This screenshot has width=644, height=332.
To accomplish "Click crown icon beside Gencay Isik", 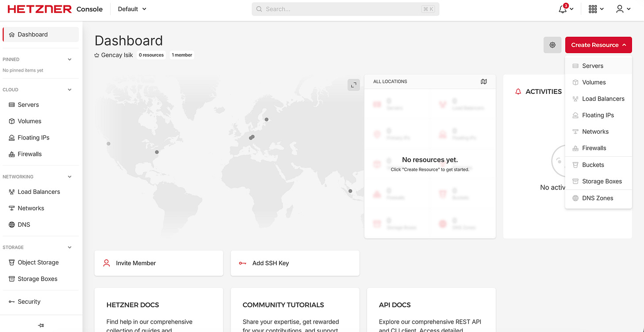I will 97,55.
